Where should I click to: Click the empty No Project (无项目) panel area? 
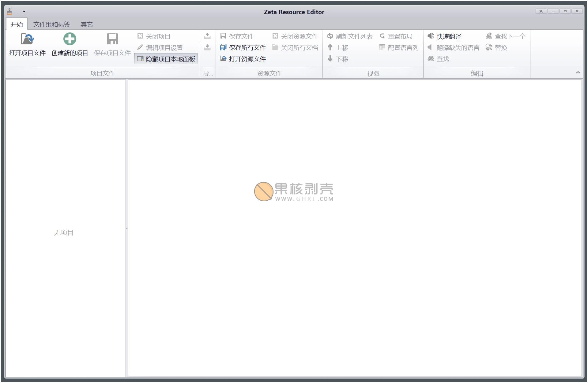click(x=64, y=232)
